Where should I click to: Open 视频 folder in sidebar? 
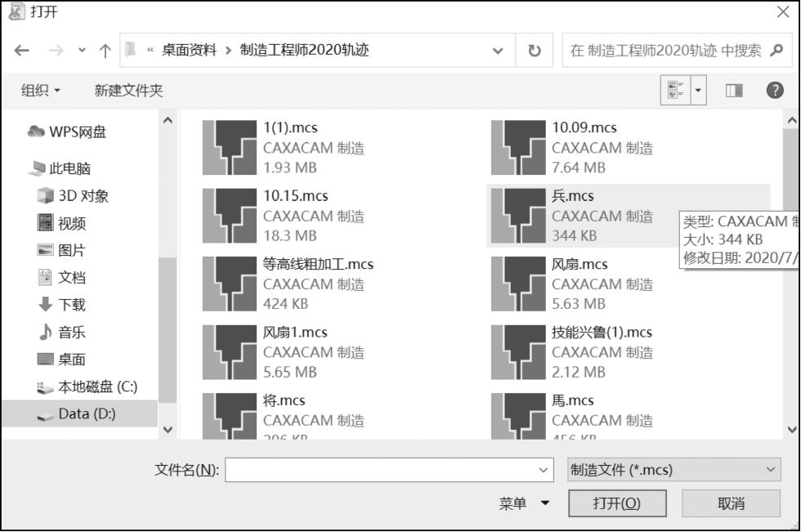pyautogui.click(x=62, y=223)
